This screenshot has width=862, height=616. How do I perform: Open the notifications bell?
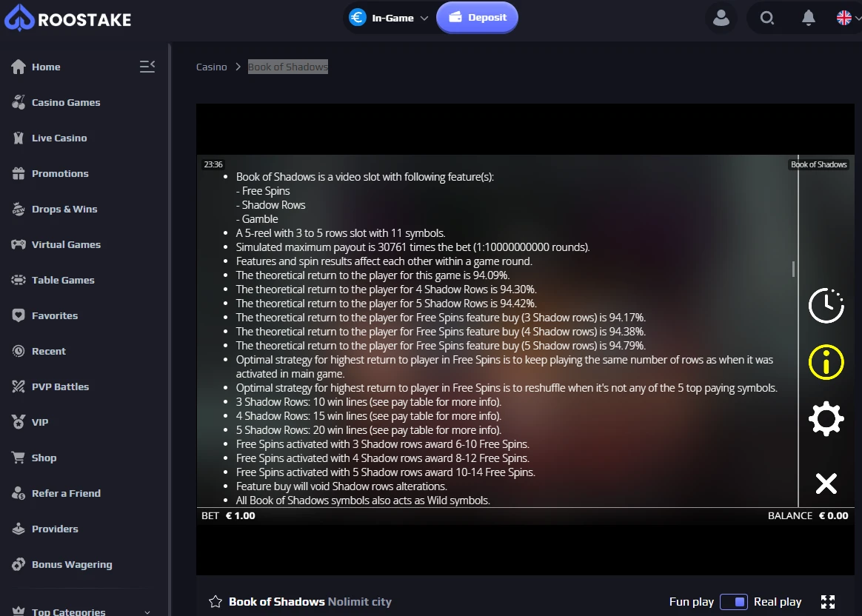(x=808, y=18)
